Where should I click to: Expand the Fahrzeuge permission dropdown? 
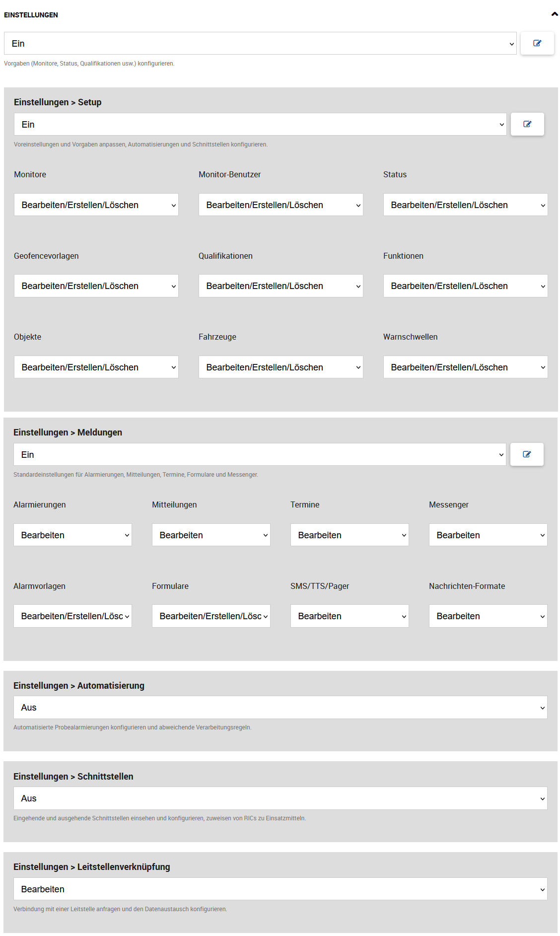281,367
